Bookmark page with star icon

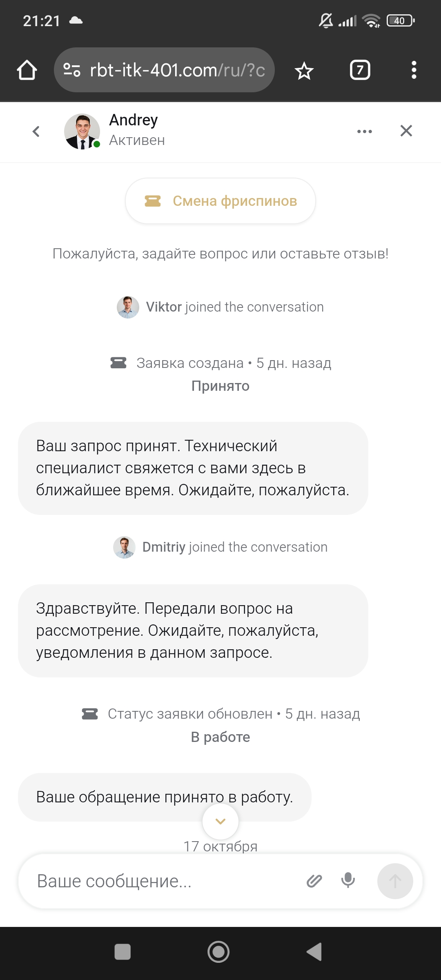point(304,71)
